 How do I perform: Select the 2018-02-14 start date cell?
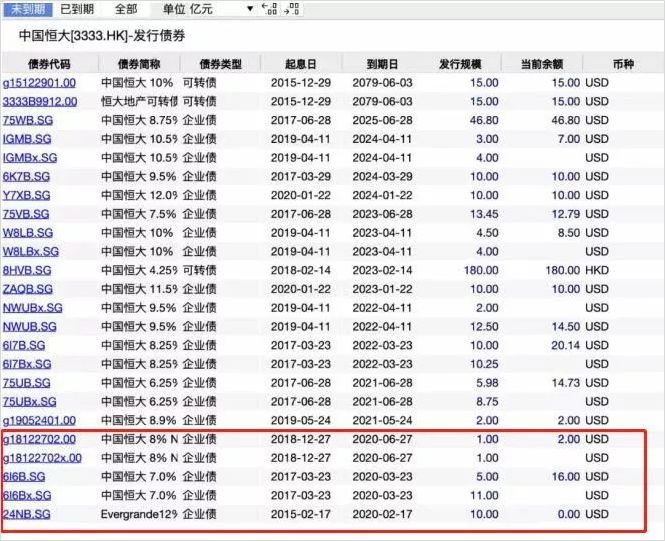click(x=301, y=270)
